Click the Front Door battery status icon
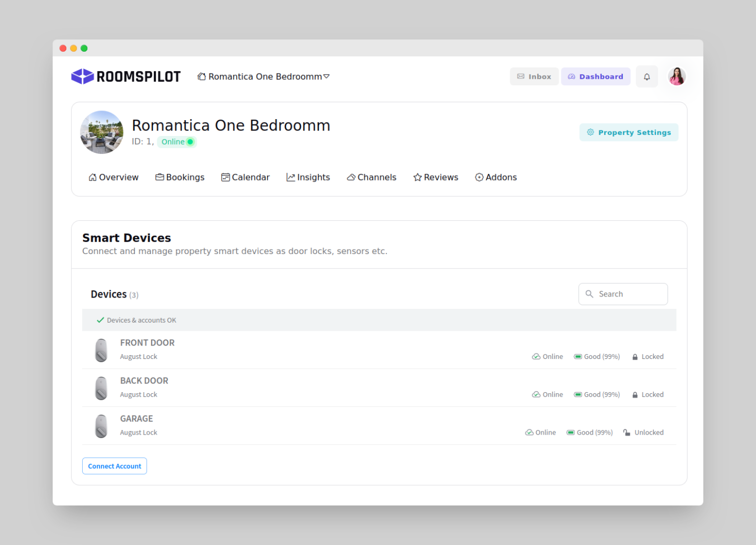Screen dimensions: 756x545 coord(578,357)
